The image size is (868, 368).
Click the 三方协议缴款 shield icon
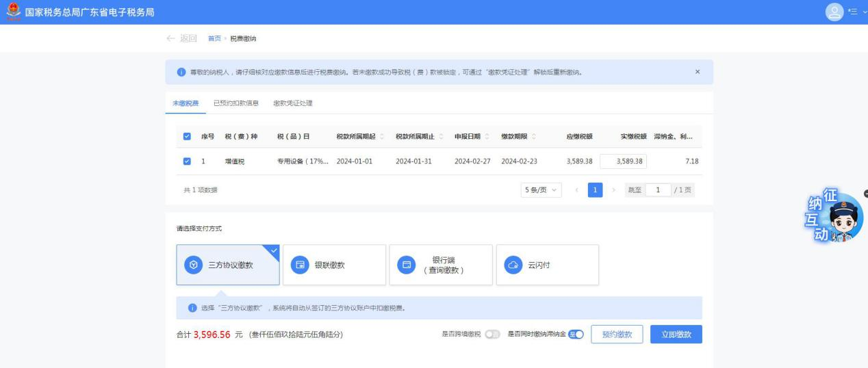[x=194, y=265]
